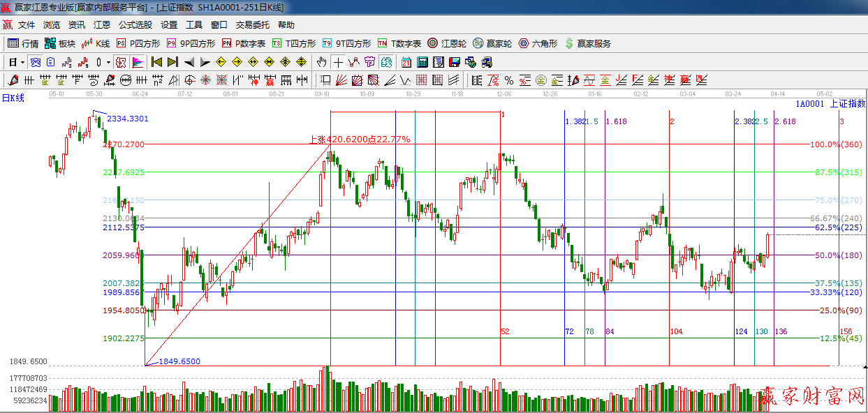The image size is (868, 413).
Task: Open the 交易委托 menu
Action: pyautogui.click(x=252, y=25)
